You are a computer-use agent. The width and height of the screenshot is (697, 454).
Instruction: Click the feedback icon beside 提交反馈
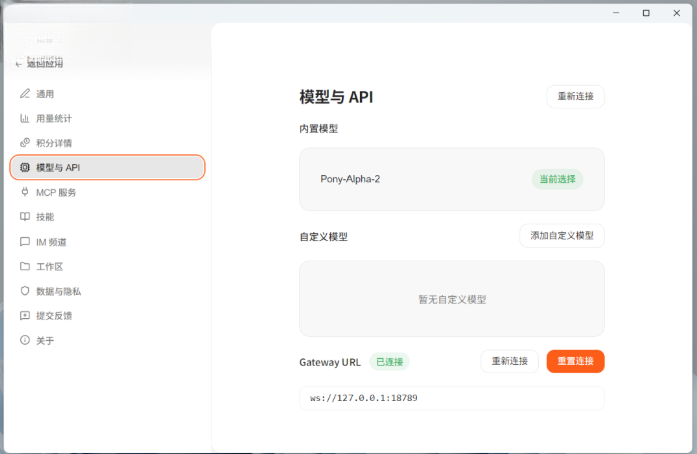(x=25, y=316)
